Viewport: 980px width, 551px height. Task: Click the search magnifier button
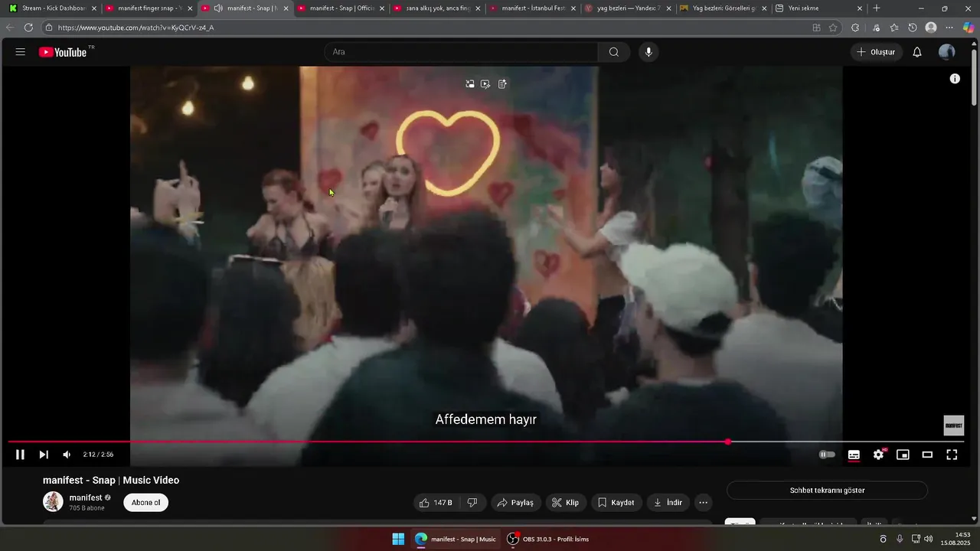(x=614, y=52)
